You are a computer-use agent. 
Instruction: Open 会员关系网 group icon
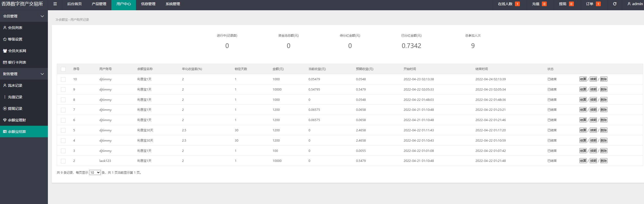[x=5, y=51]
